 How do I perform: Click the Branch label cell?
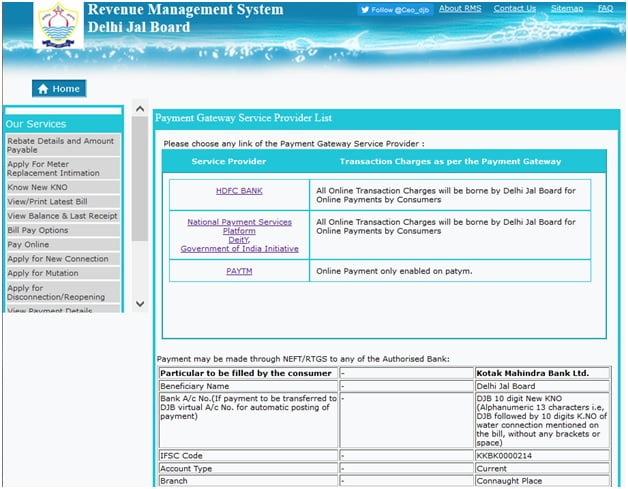click(x=248, y=481)
